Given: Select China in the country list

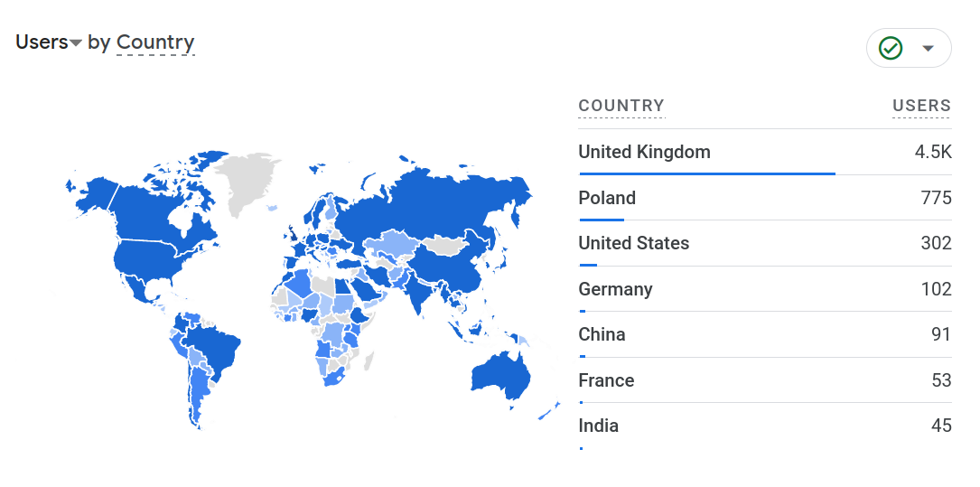Looking at the screenshot, I should point(602,334).
